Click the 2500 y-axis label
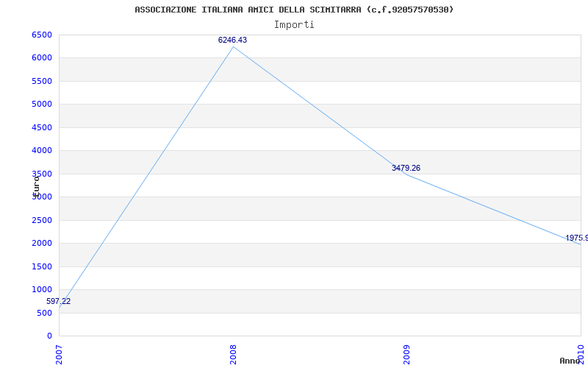 [x=42, y=220]
